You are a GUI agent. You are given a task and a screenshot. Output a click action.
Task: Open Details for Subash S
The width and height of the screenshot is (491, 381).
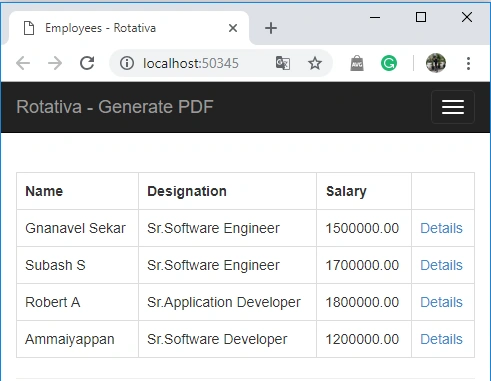click(441, 265)
